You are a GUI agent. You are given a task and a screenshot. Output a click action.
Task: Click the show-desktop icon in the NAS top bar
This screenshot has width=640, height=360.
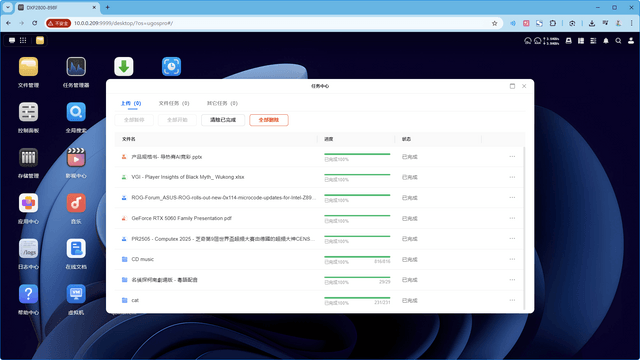coord(12,40)
